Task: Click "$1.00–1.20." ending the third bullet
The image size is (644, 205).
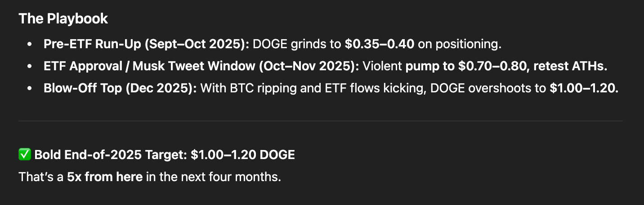Action: coord(584,88)
